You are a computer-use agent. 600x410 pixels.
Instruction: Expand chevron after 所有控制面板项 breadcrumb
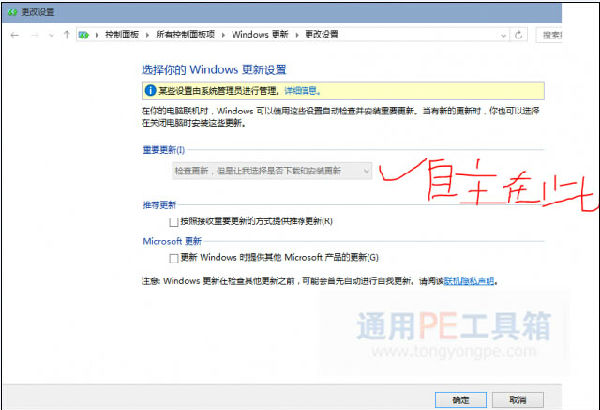[x=223, y=35]
